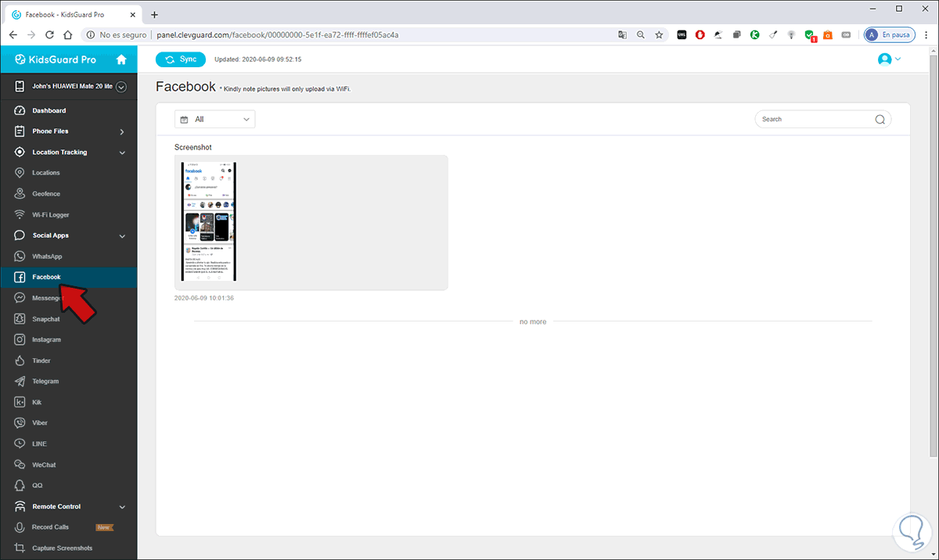939x560 pixels.
Task: Click the WhatsApp icon in sidebar
Action: click(20, 257)
